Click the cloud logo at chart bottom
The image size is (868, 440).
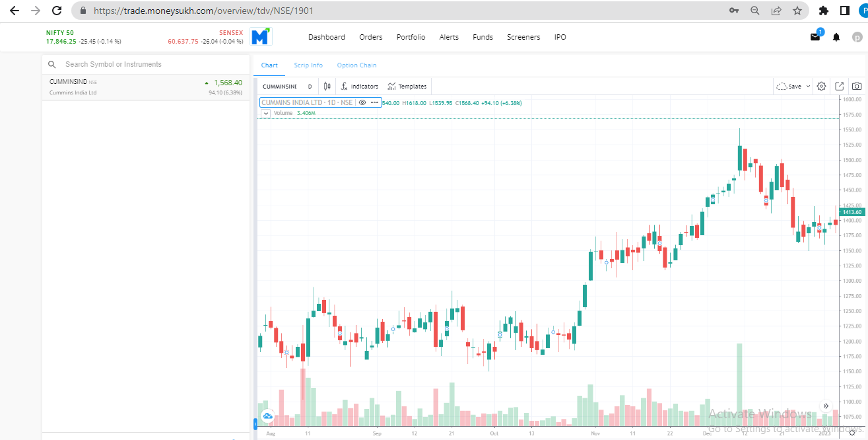point(267,416)
